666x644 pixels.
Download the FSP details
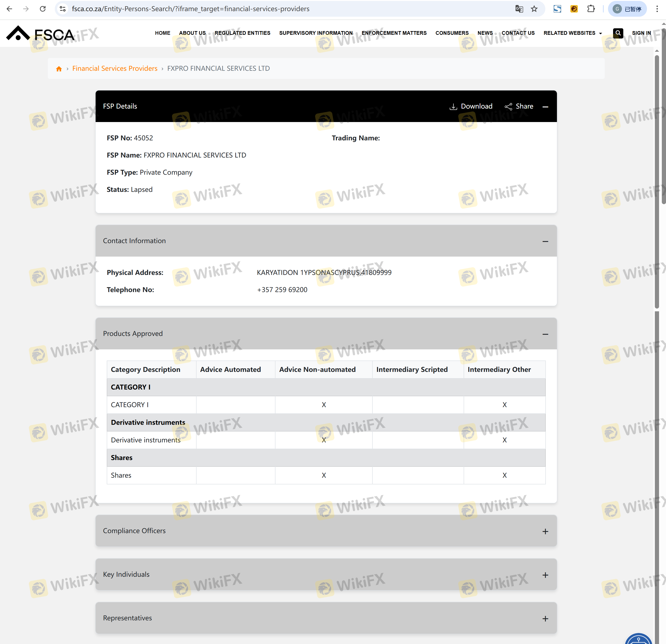point(471,106)
